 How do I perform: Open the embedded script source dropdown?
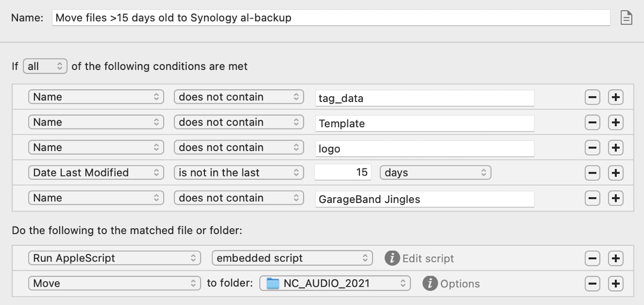coord(292,258)
